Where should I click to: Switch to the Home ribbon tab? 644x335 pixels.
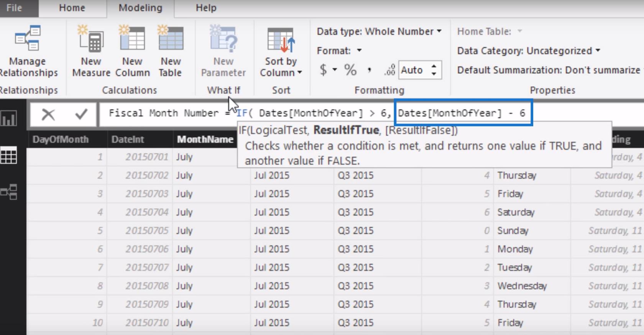[72, 8]
